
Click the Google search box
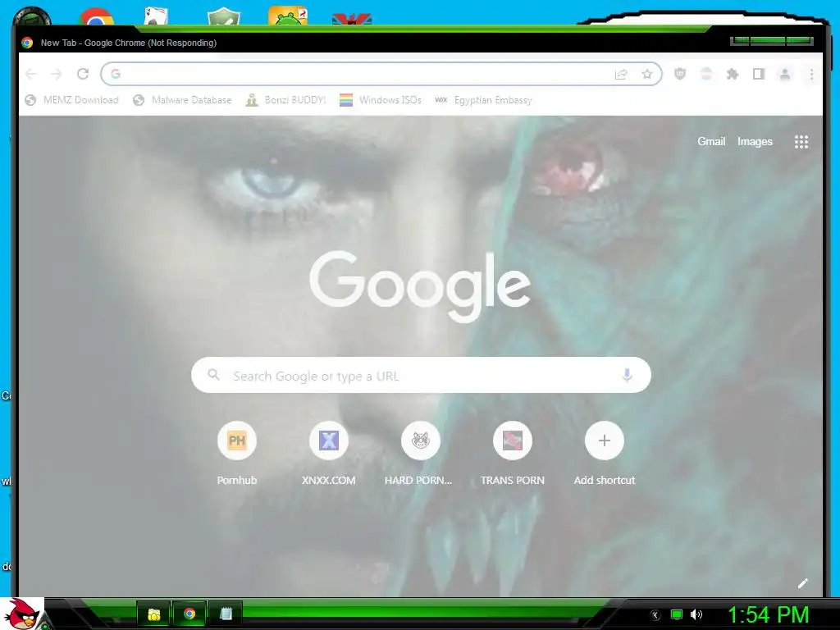(x=421, y=375)
